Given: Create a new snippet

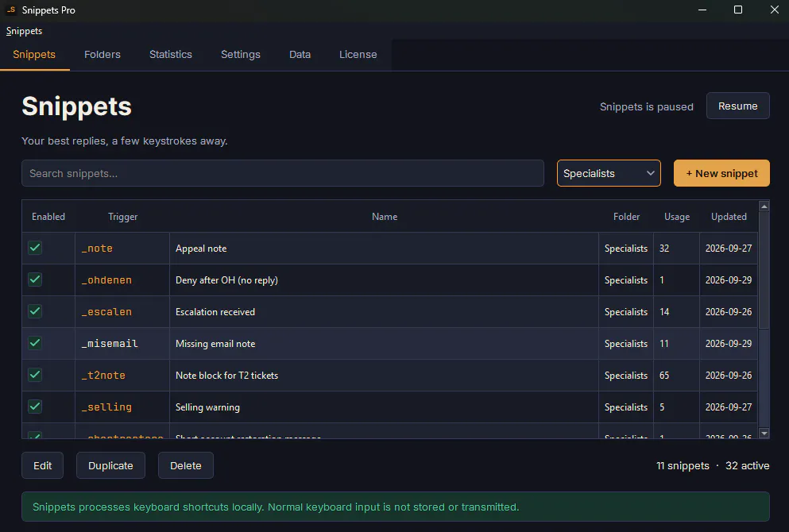Looking at the screenshot, I should [x=721, y=173].
